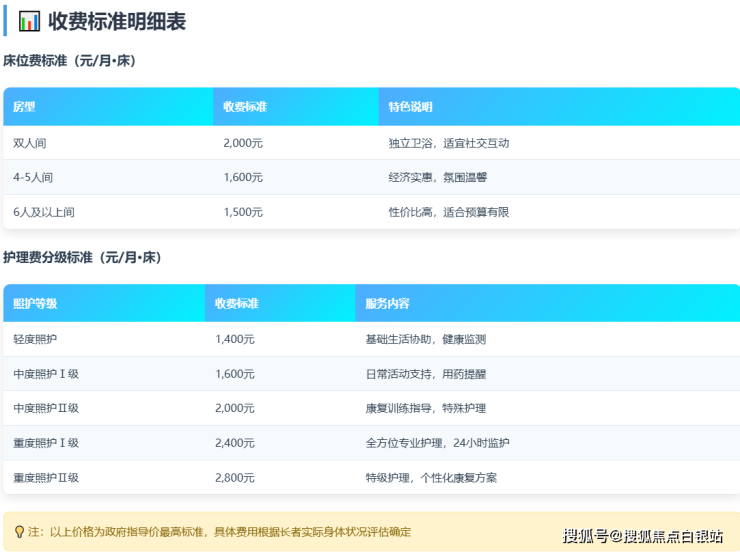Click the 中度照护 I 级 care level cell
Image resolution: width=740 pixels, height=552 pixels.
[x=46, y=374]
